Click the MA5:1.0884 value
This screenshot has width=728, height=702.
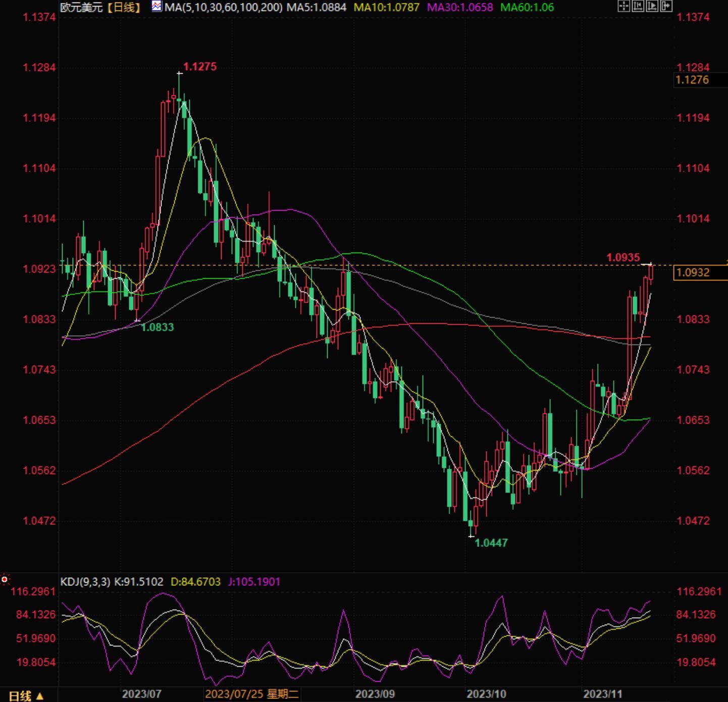[x=317, y=7]
